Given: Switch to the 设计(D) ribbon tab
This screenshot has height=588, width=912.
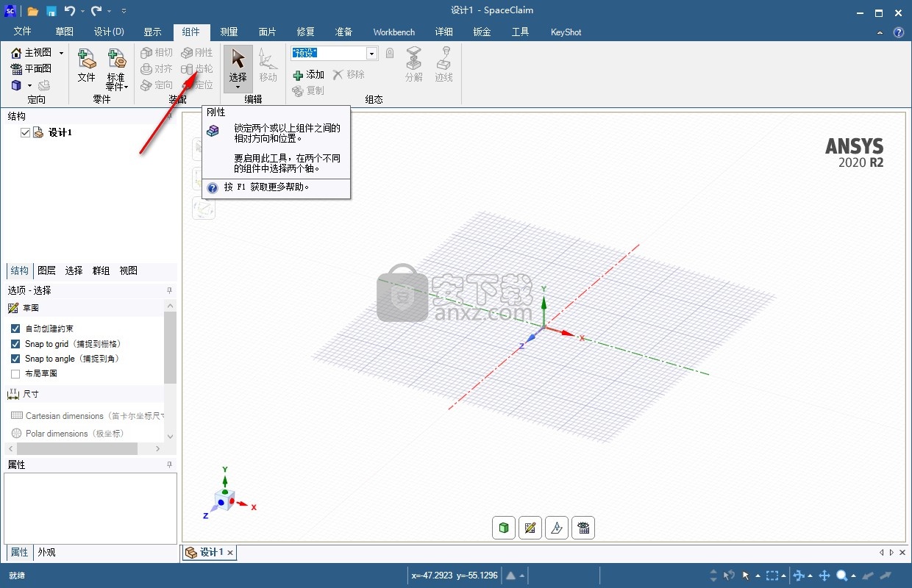Looking at the screenshot, I should tap(109, 32).
